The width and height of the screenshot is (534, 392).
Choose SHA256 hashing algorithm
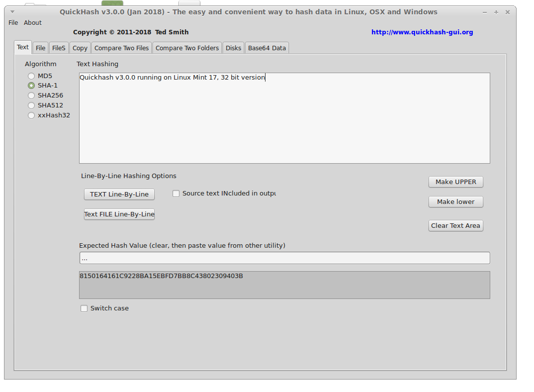tap(31, 96)
